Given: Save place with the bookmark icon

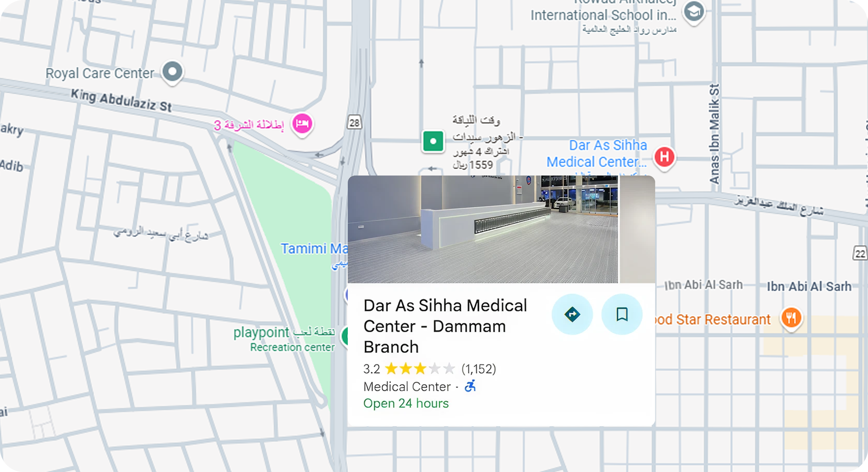Looking at the screenshot, I should [x=622, y=314].
